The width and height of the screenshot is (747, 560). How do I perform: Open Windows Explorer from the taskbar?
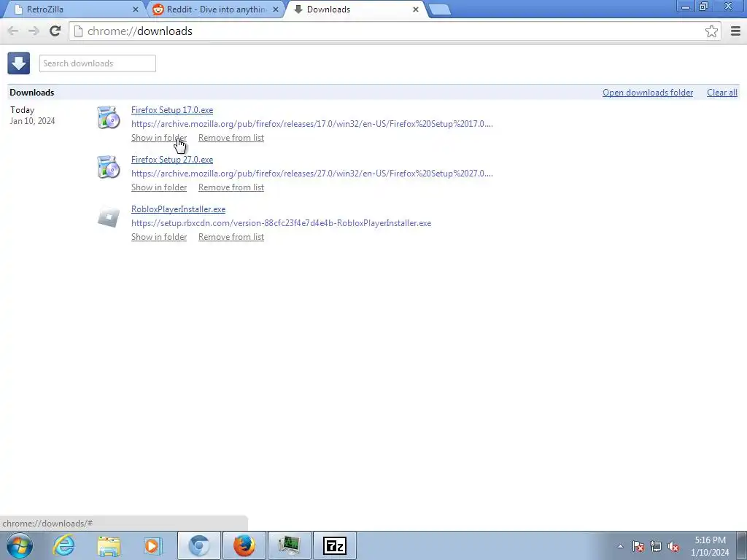pos(109,546)
